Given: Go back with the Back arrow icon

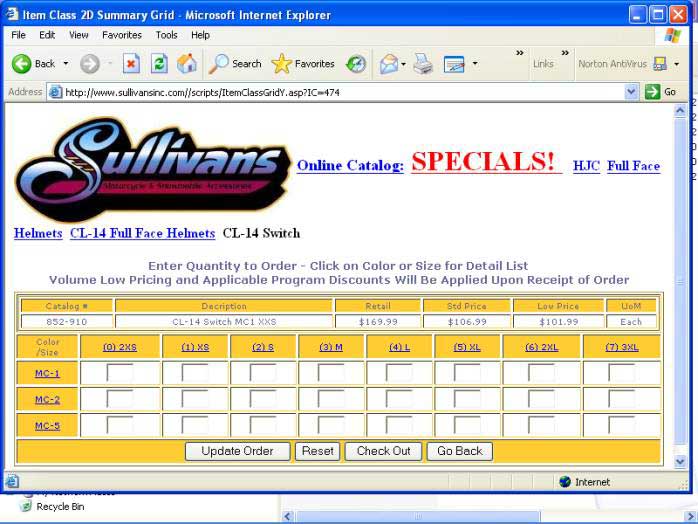Looking at the screenshot, I should point(21,64).
